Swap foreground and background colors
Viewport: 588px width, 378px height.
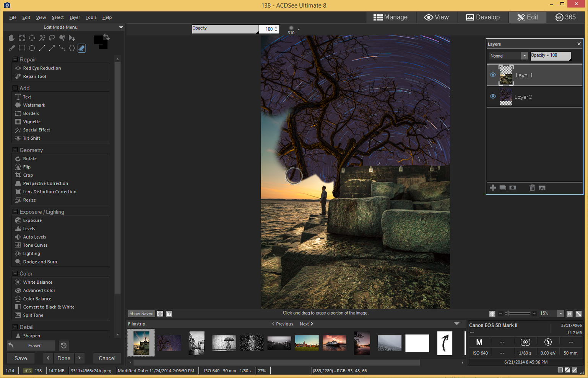point(107,37)
